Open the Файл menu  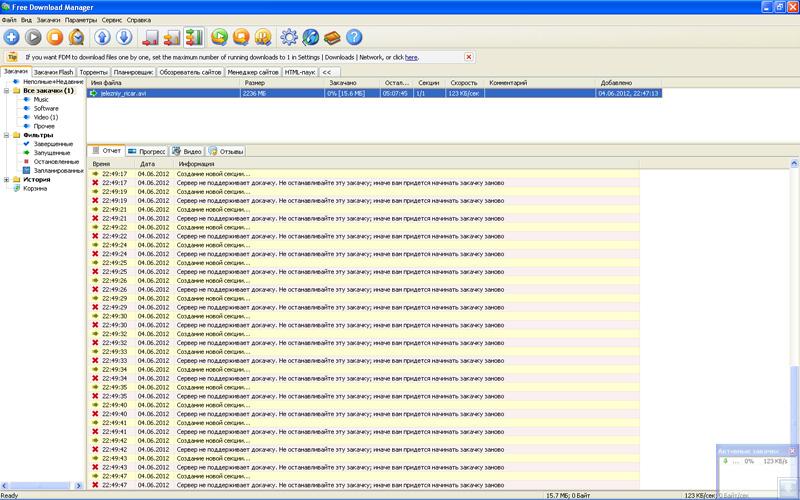tap(9, 20)
